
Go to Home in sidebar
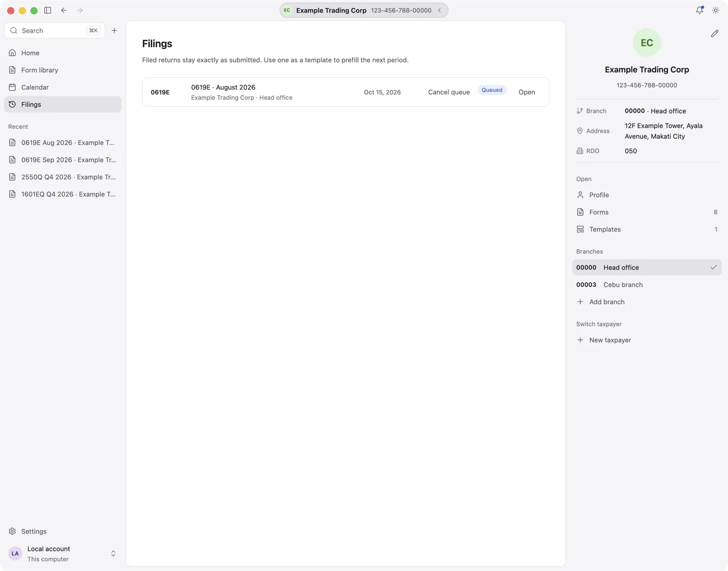point(63,53)
